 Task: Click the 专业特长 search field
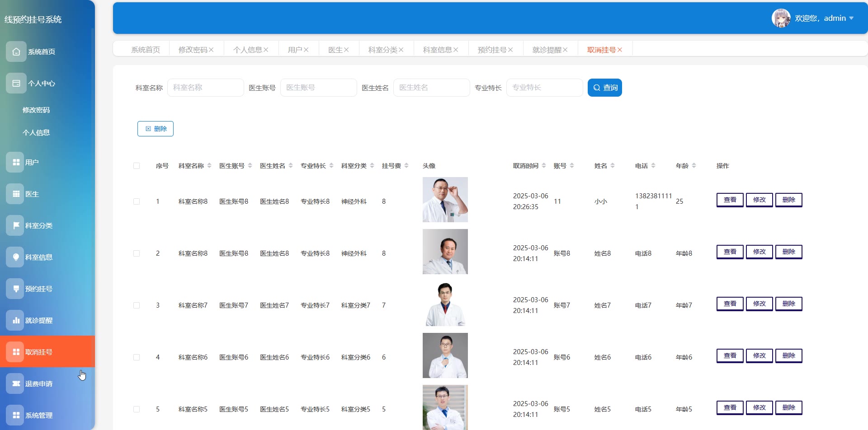545,88
